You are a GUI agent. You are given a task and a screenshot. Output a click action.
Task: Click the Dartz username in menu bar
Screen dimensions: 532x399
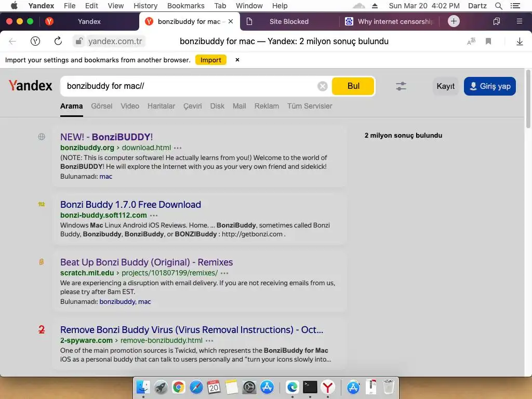[477, 6]
